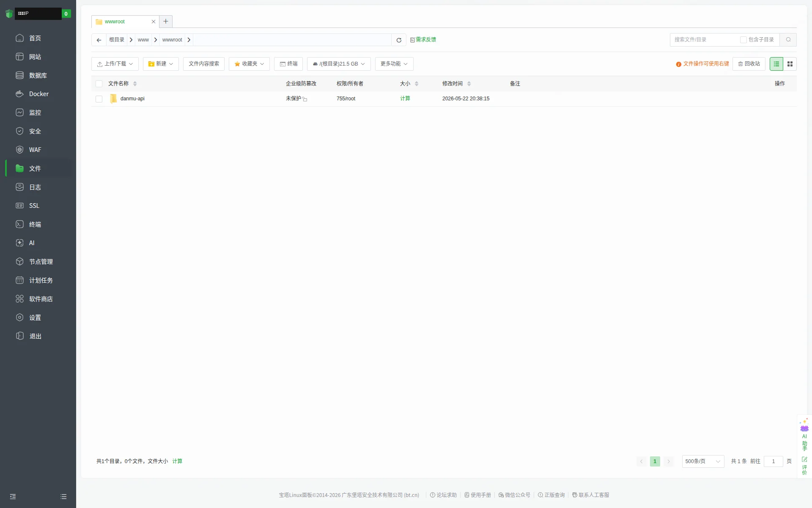Click the bottom sidebar list settings icon

pyautogui.click(x=63, y=497)
